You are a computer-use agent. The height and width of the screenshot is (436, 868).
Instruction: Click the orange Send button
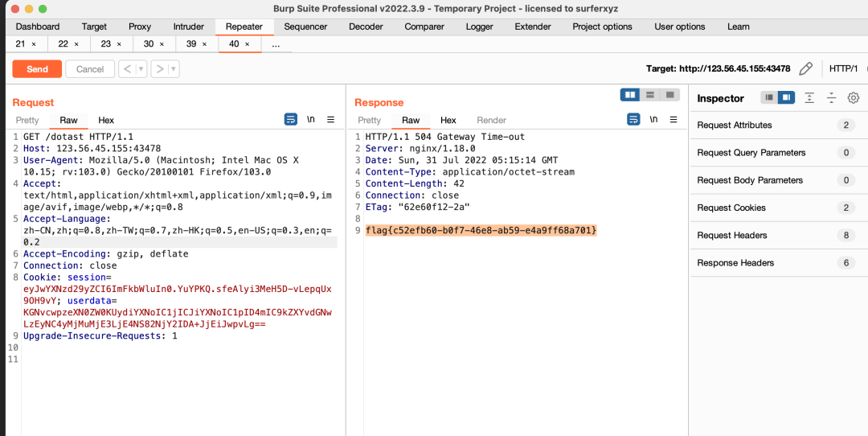37,69
